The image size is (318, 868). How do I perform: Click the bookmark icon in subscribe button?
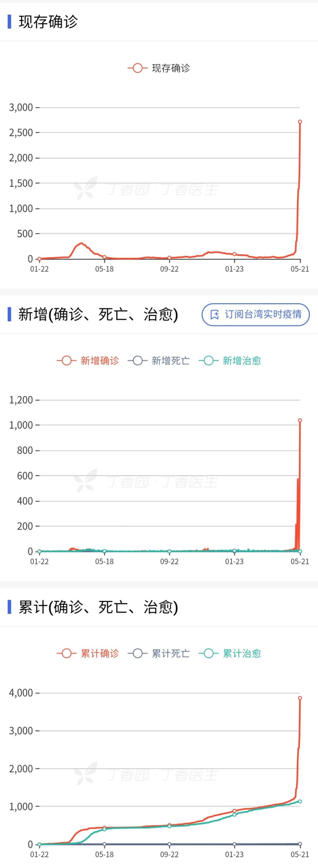point(215,314)
